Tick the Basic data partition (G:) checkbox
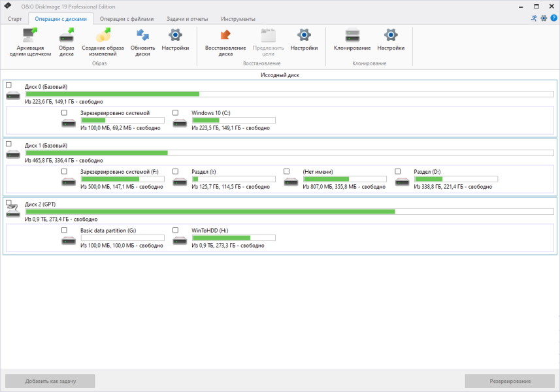The height and width of the screenshot is (392, 560). pyautogui.click(x=64, y=230)
